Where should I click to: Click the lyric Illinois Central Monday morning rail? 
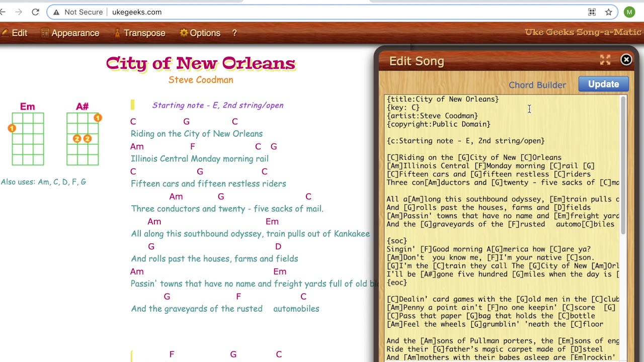coord(199,159)
